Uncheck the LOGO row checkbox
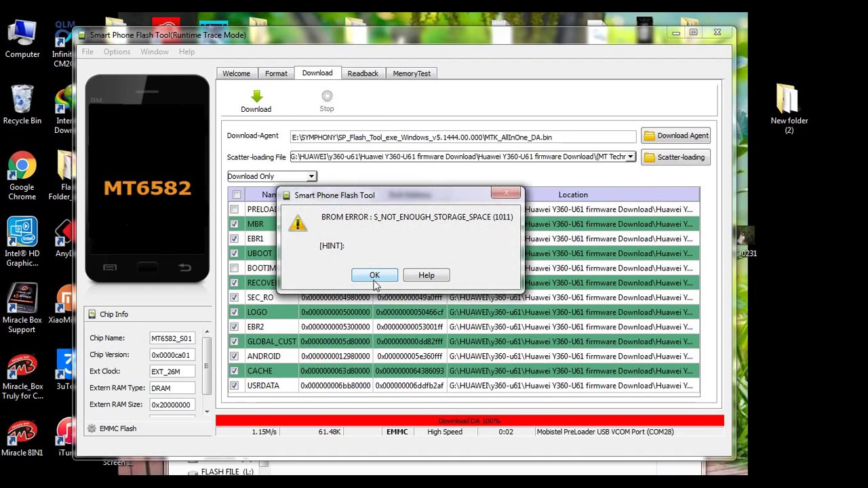This screenshot has width=868, height=488. [x=234, y=312]
